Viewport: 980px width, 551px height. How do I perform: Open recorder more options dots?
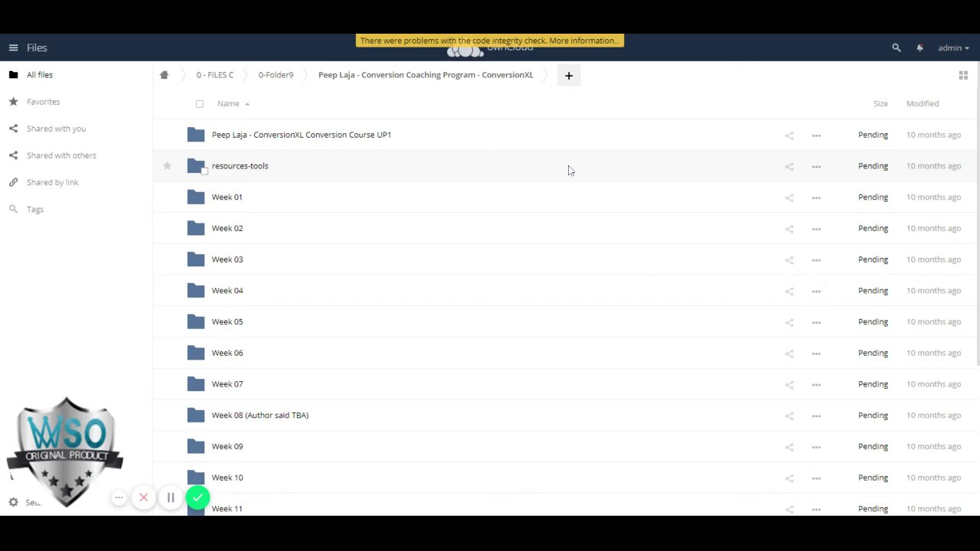(119, 497)
